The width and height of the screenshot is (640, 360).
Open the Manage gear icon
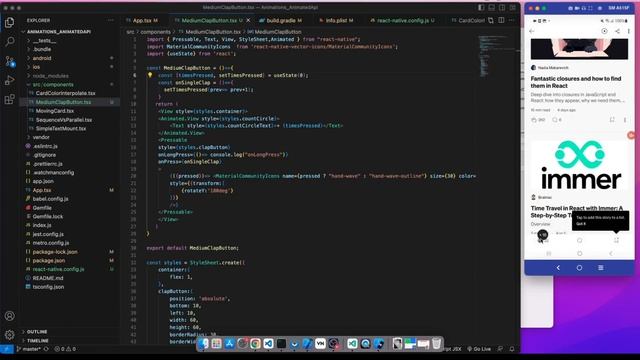click(x=9, y=335)
